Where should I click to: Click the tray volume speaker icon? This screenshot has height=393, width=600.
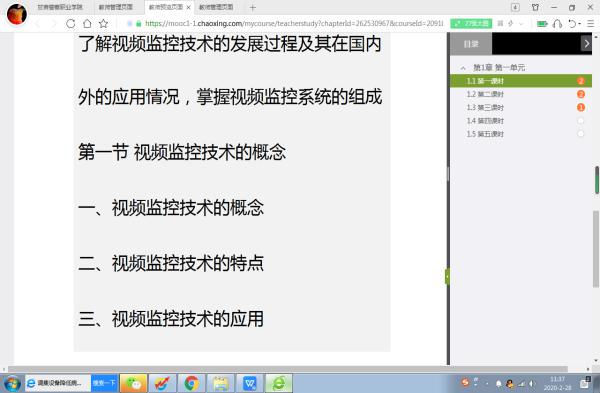pos(532,383)
